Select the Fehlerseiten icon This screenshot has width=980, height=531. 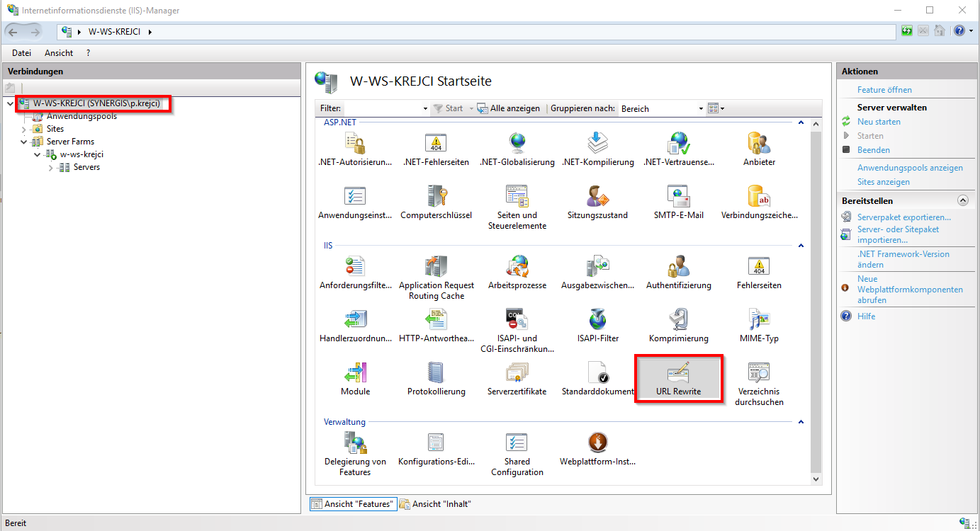(758, 271)
